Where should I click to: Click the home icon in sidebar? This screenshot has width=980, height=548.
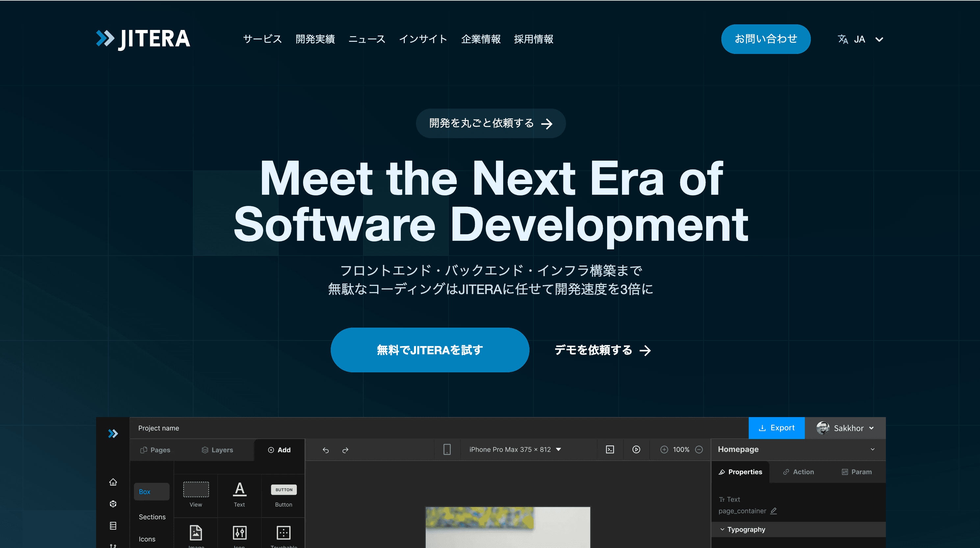click(113, 482)
